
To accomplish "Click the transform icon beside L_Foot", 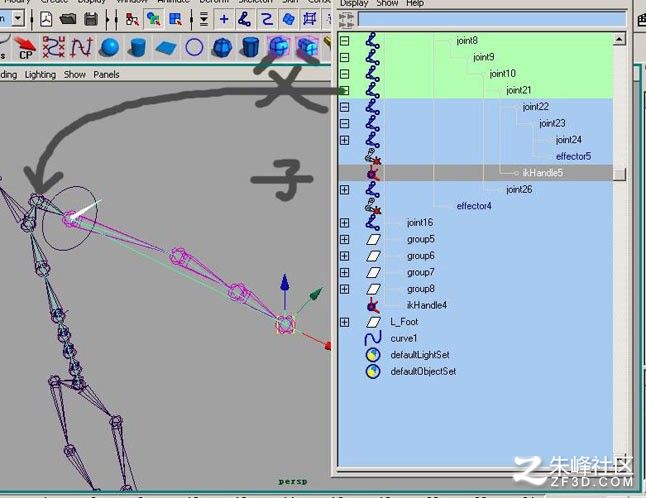I will 373,322.
